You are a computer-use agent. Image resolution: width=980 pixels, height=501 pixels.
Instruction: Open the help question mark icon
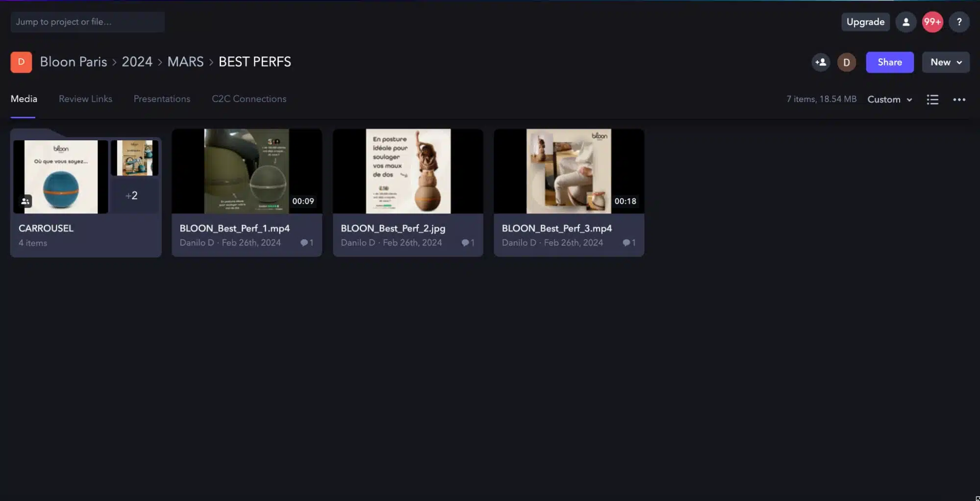pyautogui.click(x=959, y=22)
